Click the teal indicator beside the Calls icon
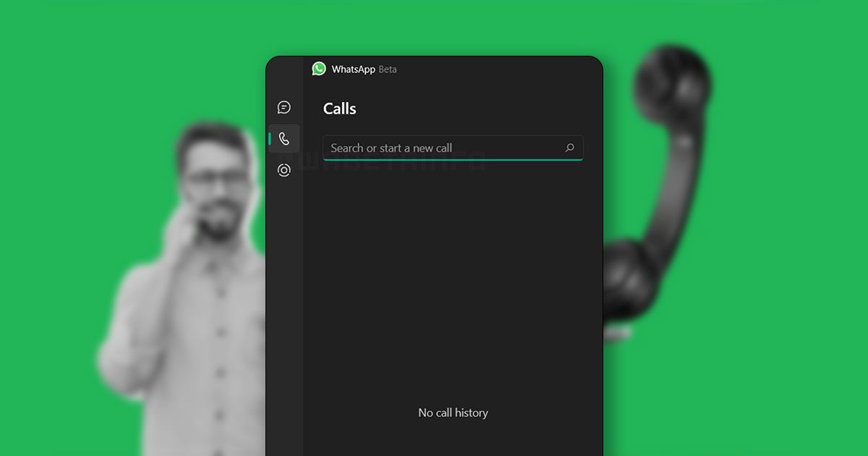Image resolution: width=868 pixels, height=456 pixels. 268,138
